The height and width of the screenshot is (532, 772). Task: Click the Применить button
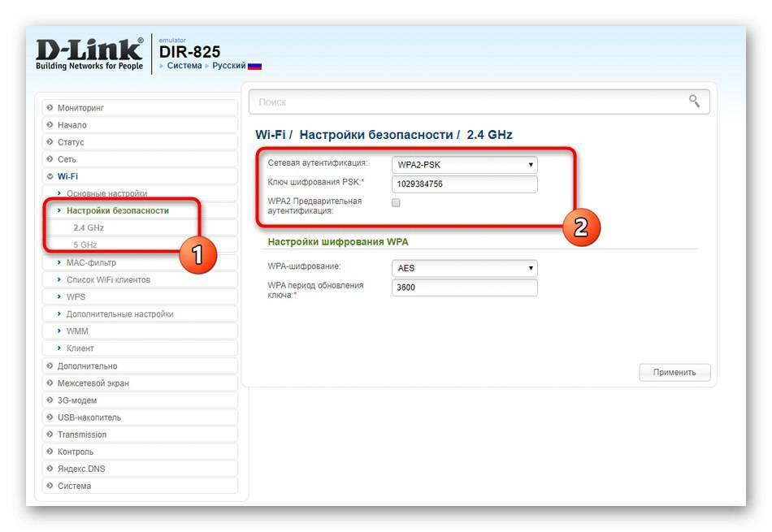[674, 372]
